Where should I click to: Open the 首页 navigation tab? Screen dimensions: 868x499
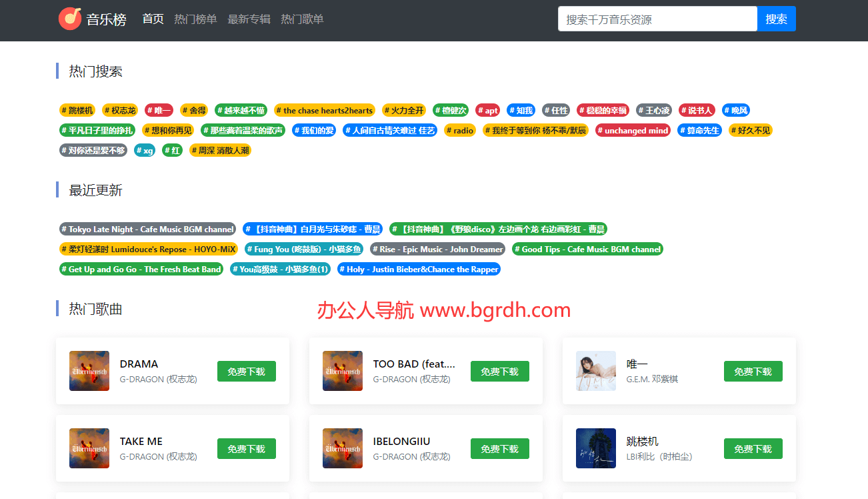pyautogui.click(x=153, y=19)
